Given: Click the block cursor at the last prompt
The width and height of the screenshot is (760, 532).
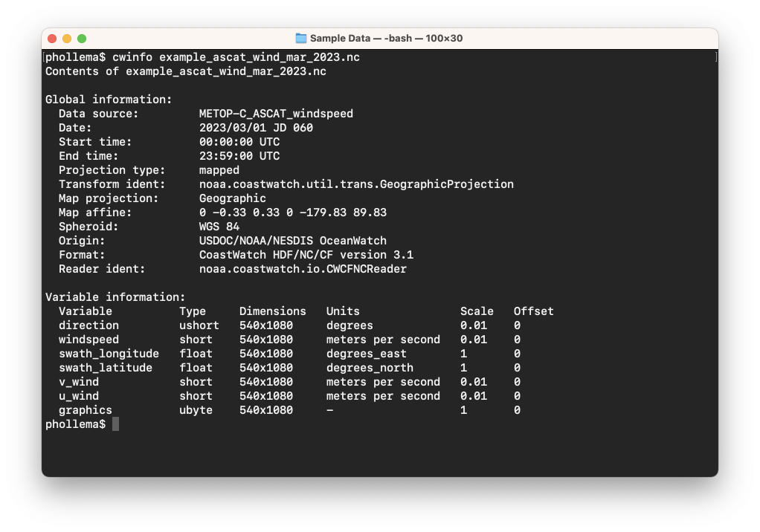Looking at the screenshot, I should tap(115, 424).
